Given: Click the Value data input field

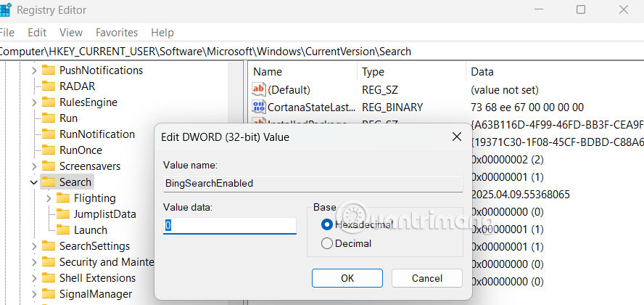Looking at the screenshot, I should (229, 226).
